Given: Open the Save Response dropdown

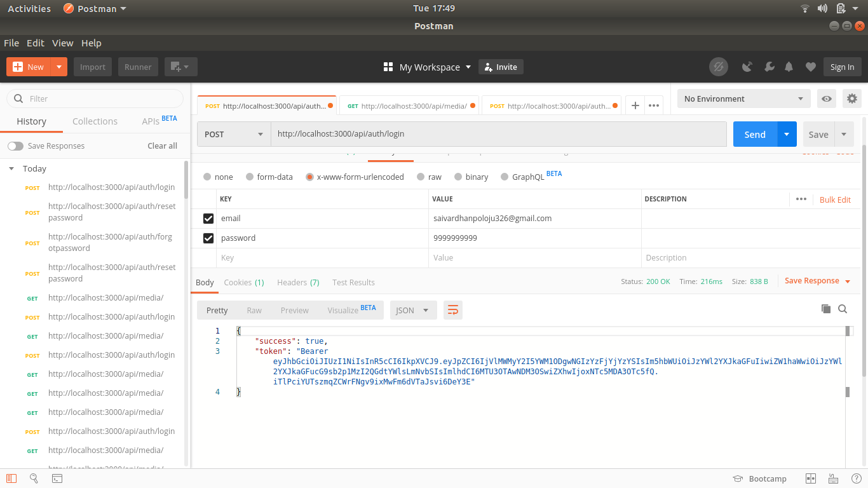Looking at the screenshot, I should [817, 281].
